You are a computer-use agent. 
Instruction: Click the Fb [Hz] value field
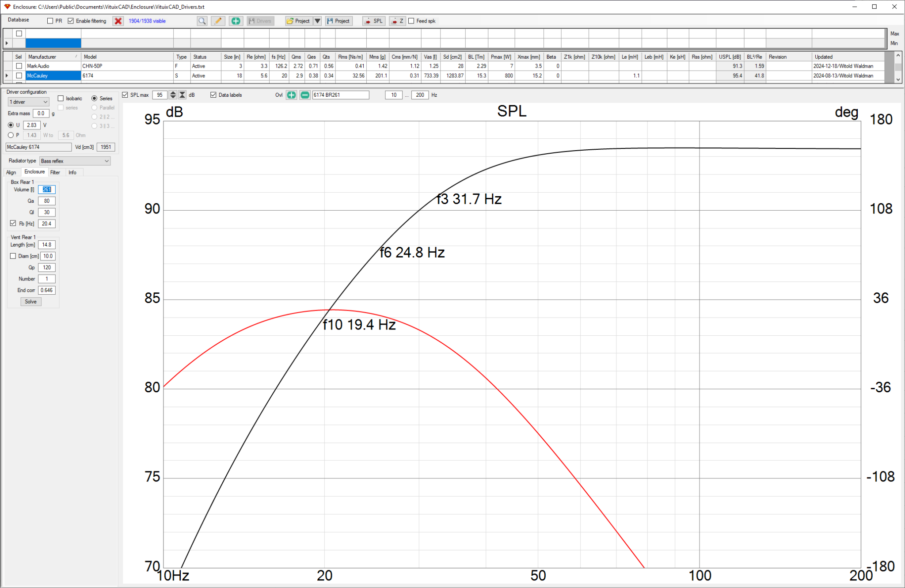click(47, 224)
